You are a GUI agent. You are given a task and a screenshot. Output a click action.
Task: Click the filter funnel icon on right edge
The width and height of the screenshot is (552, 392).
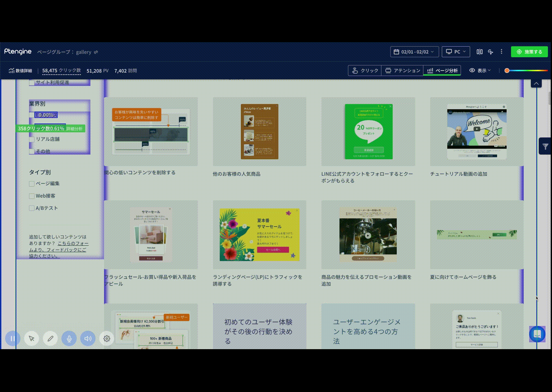(x=545, y=147)
